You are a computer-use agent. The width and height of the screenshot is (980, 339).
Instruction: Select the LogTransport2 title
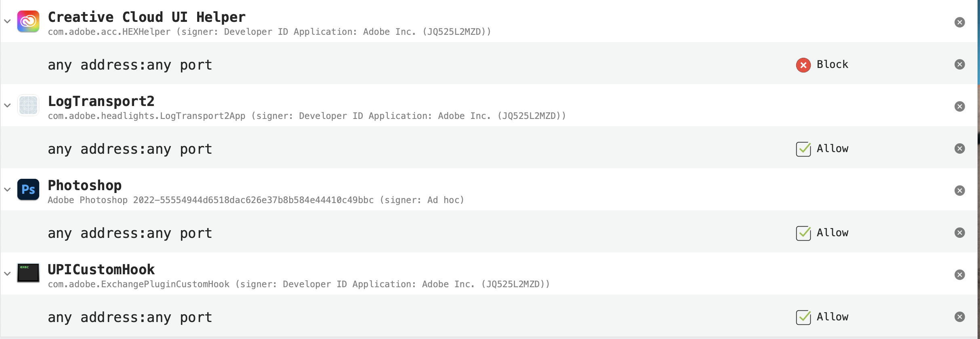(x=101, y=101)
